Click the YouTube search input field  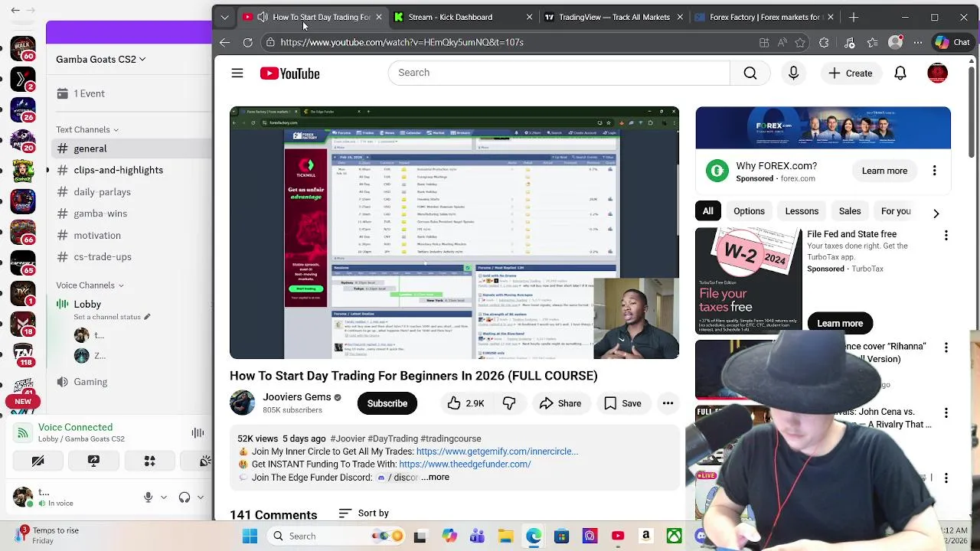[559, 73]
